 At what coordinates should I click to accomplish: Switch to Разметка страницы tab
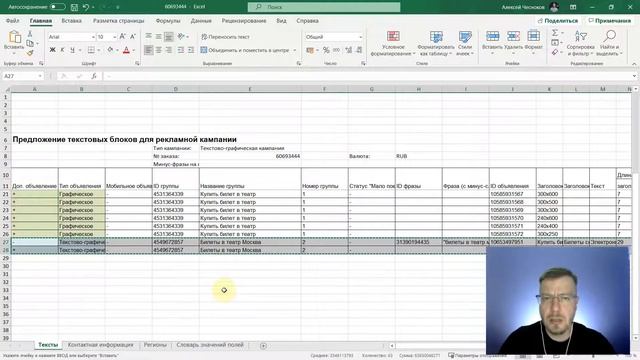point(118,21)
